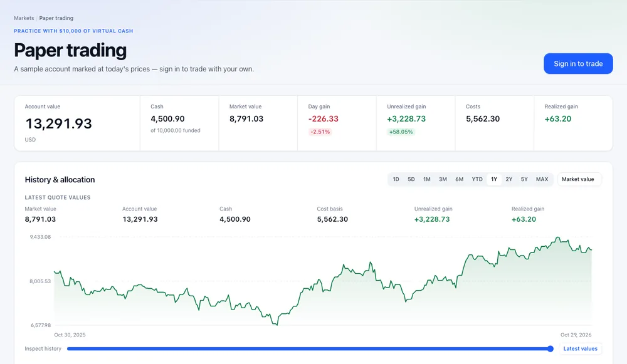The image size is (627, 364).
Task: Click the Latest values button
Action: 580,349
